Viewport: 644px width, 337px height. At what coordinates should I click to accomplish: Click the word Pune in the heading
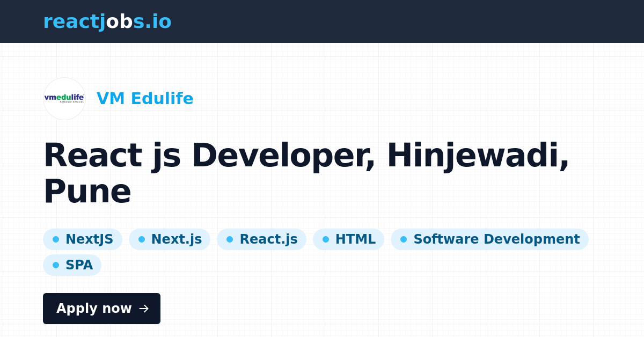coord(87,192)
